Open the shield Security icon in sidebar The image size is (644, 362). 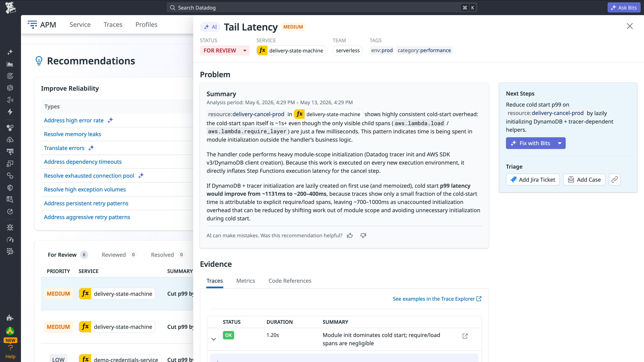tap(10, 188)
